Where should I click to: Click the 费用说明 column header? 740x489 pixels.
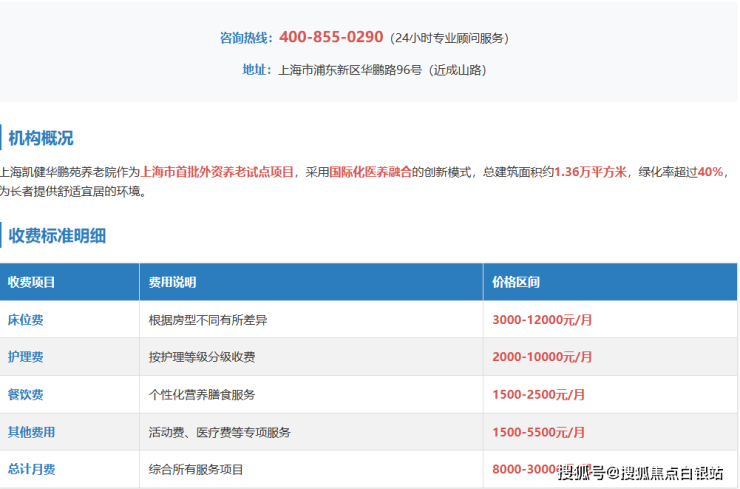pos(172,282)
